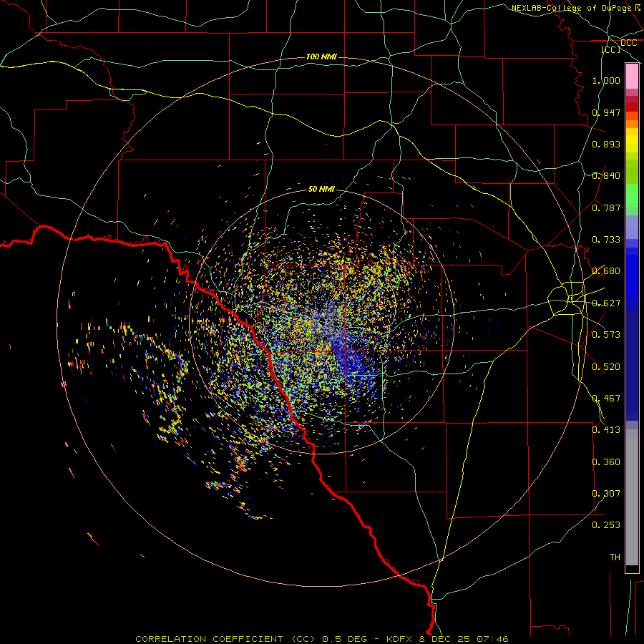The height and width of the screenshot is (644, 644).
Task: Click the 0.627 scale value
Action: 606,303
